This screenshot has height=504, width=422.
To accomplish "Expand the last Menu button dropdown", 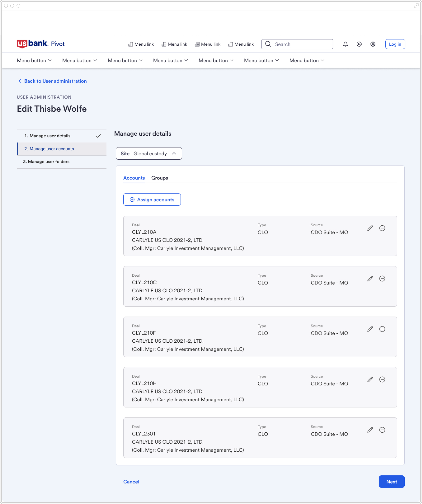I will coord(307,60).
